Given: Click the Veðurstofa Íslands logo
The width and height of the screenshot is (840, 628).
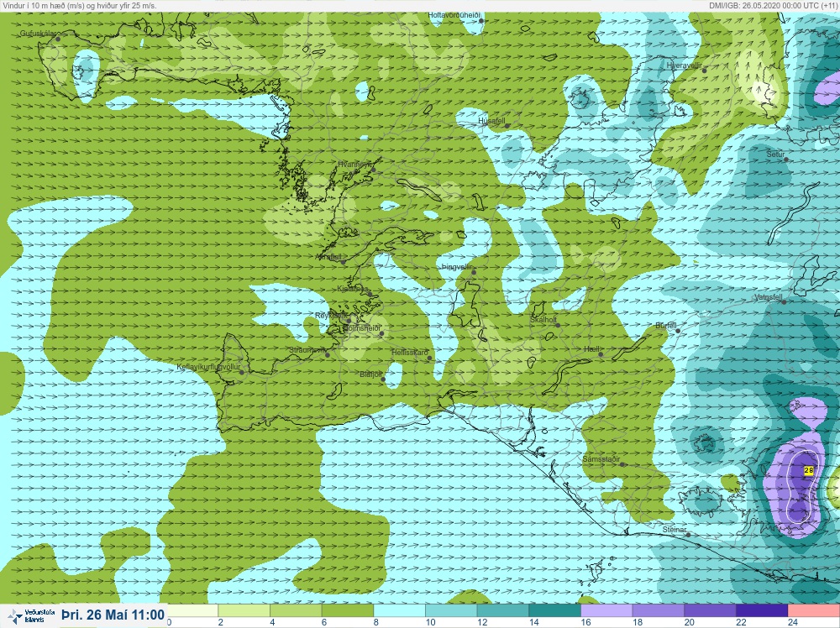Looking at the screenshot, I should 29,615.
